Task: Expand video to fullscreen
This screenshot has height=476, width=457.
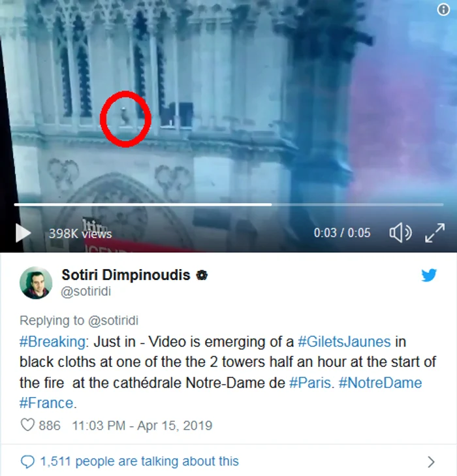Action: [435, 233]
